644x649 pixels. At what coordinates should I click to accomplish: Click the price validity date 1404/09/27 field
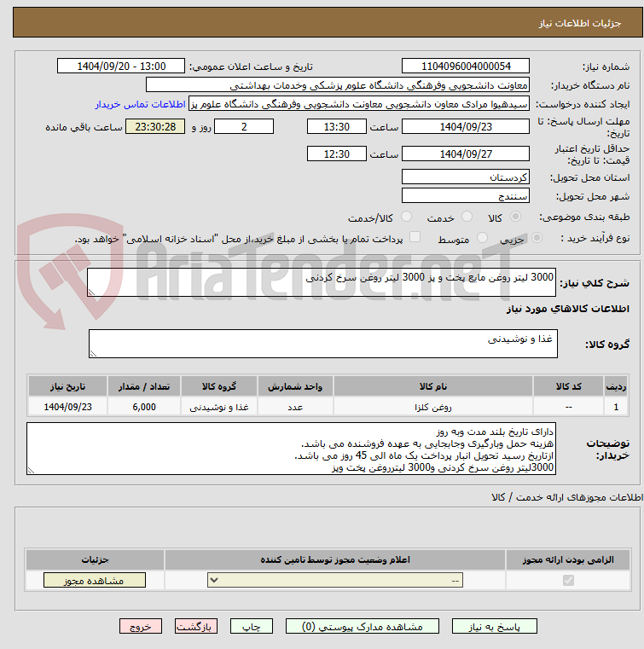pos(466,154)
